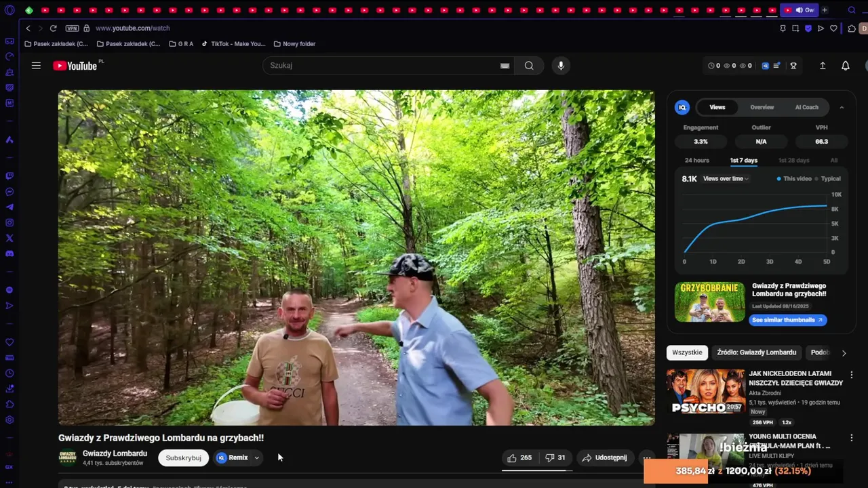Viewport: 868px width, 488px height.
Task: Select the Wszystkie filter chip
Action: [x=687, y=352]
